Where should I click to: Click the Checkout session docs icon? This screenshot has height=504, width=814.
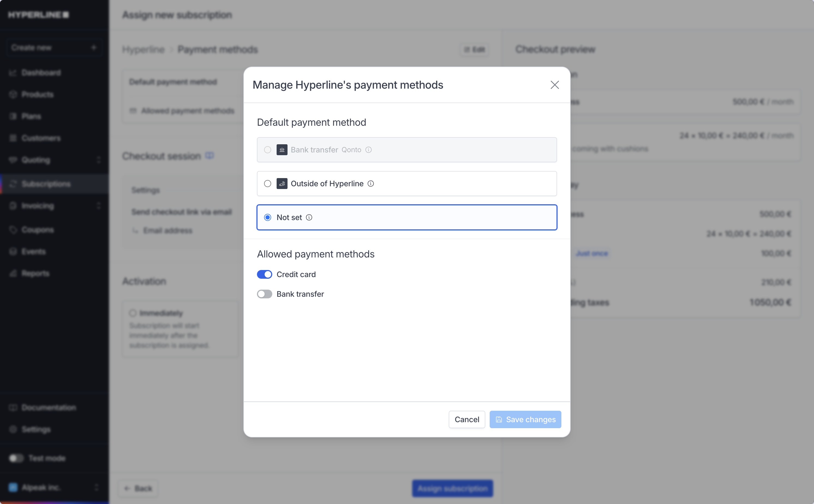click(x=209, y=156)
